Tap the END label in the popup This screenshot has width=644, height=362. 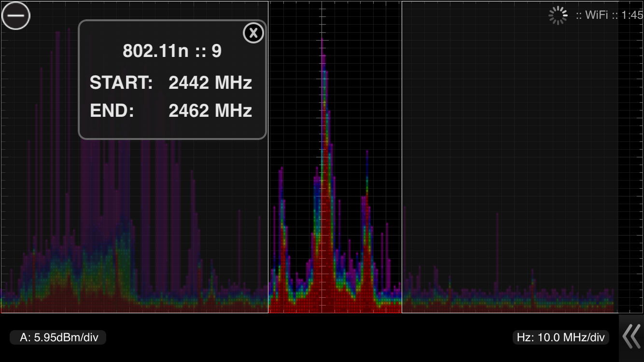112,111
